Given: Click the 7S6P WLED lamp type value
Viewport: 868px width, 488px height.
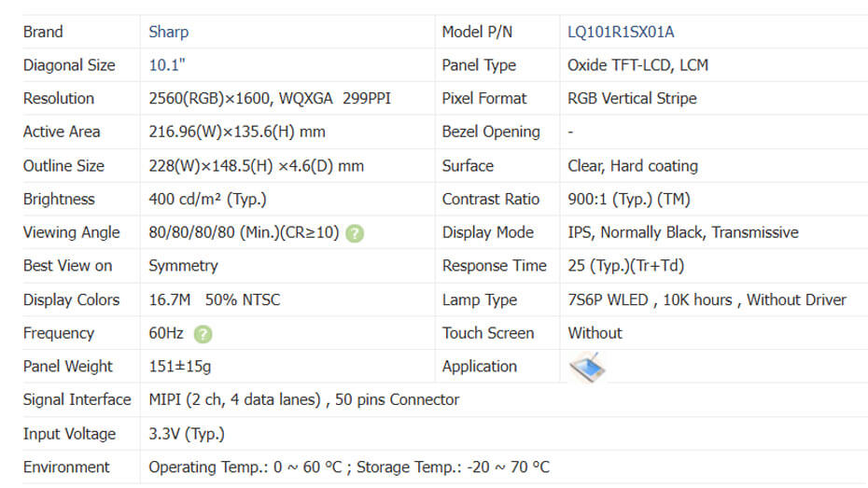Looking at the screenshot, I should pos(707,300).
